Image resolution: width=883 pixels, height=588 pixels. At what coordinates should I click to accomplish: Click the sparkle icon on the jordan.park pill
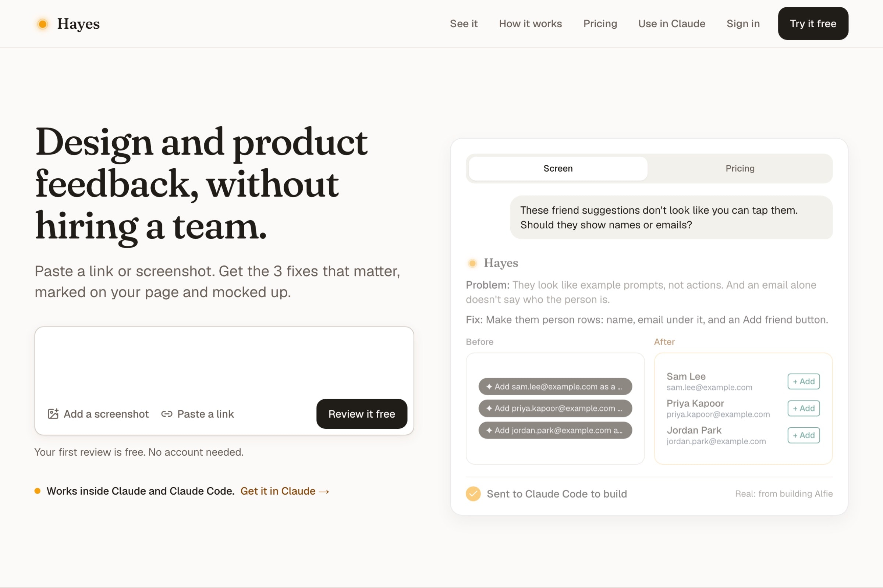(489, 431)
